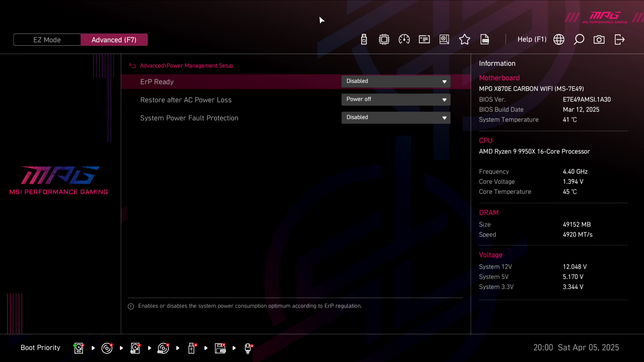644x362 pixels.
Task: Select UEFI hard disk boot priority icon
Action: pos(79,348)
